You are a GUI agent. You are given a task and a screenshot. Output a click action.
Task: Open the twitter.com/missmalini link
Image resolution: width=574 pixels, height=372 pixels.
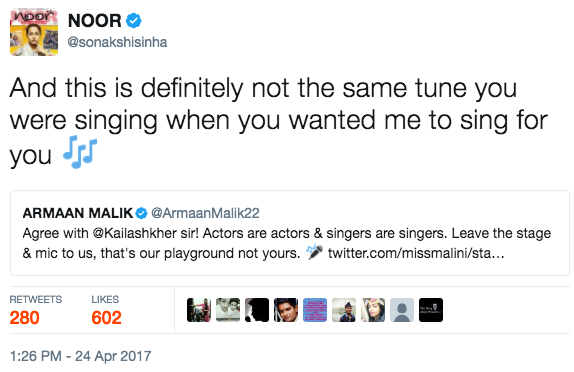416,253
